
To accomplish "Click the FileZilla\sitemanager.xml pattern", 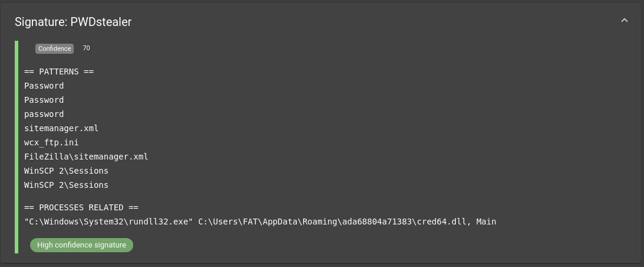I will (86, 157).
